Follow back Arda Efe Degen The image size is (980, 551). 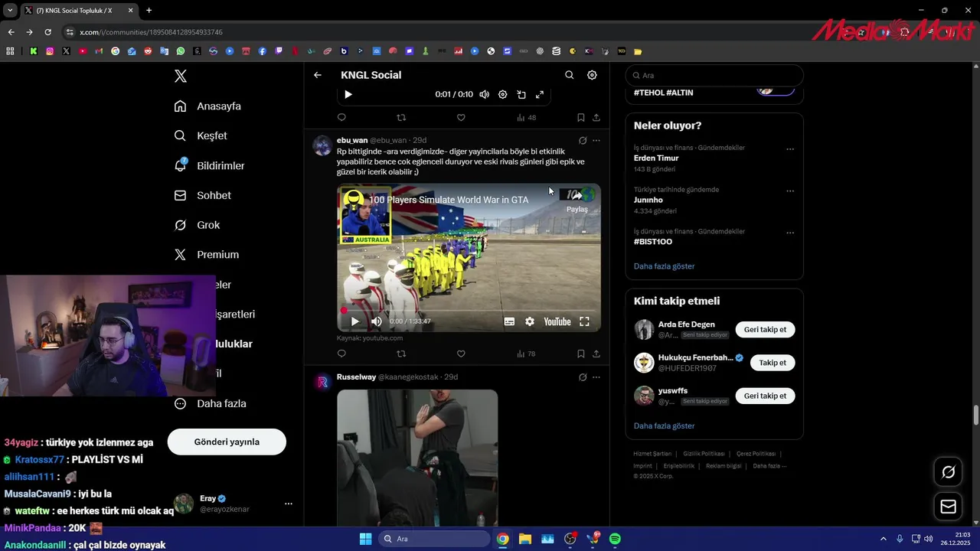coord(765,330)
